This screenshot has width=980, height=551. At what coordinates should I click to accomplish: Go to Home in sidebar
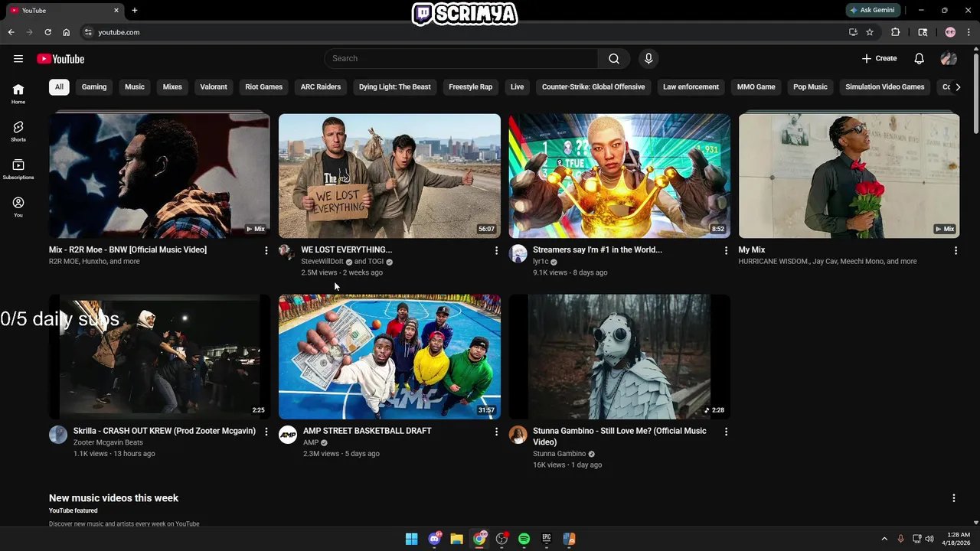click(18, 94)
